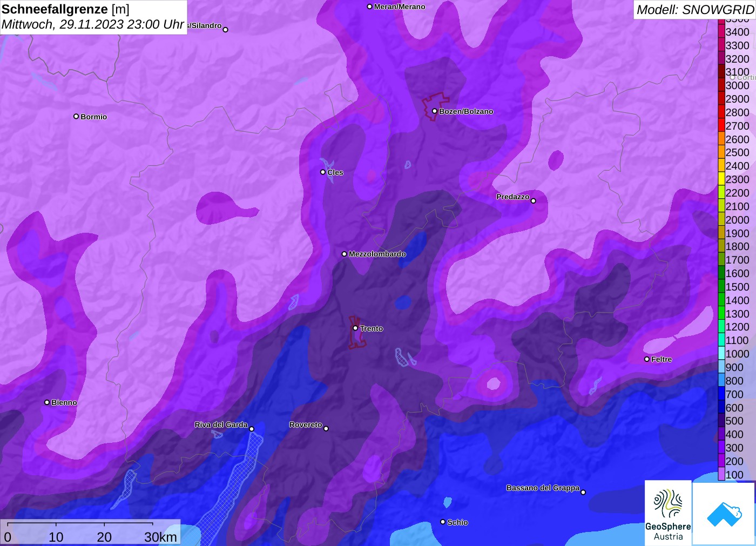Click the Feltre marker dot

pyautogui.click(x=647, y=359)
